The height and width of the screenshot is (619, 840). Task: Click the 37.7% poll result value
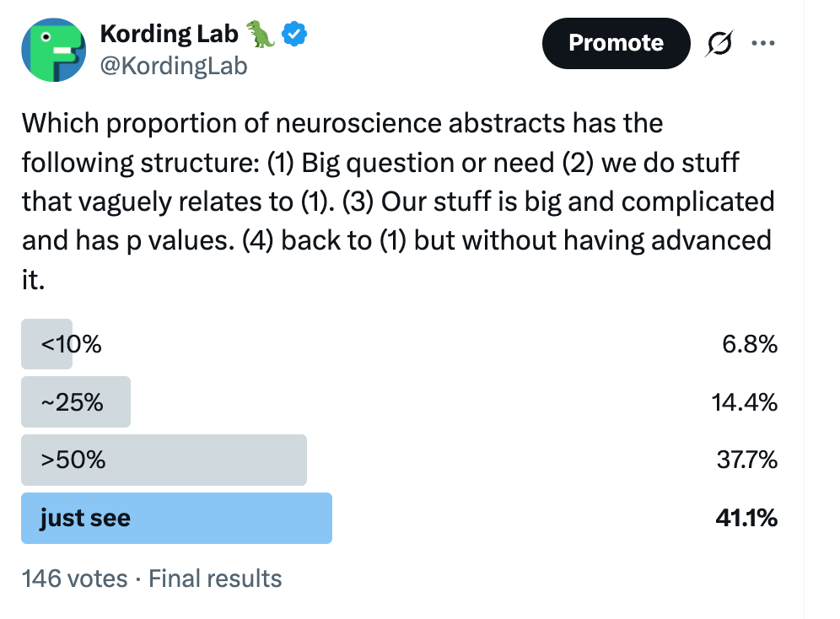pyautogui.click(x=745, y=460)
